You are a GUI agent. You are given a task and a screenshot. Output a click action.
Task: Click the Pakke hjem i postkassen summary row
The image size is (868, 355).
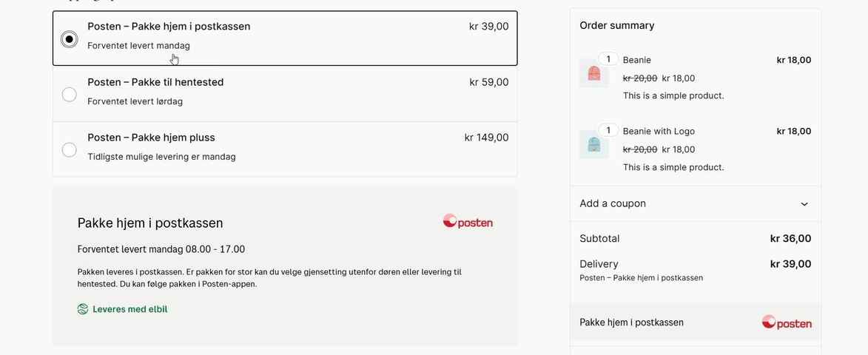point(696,322)
